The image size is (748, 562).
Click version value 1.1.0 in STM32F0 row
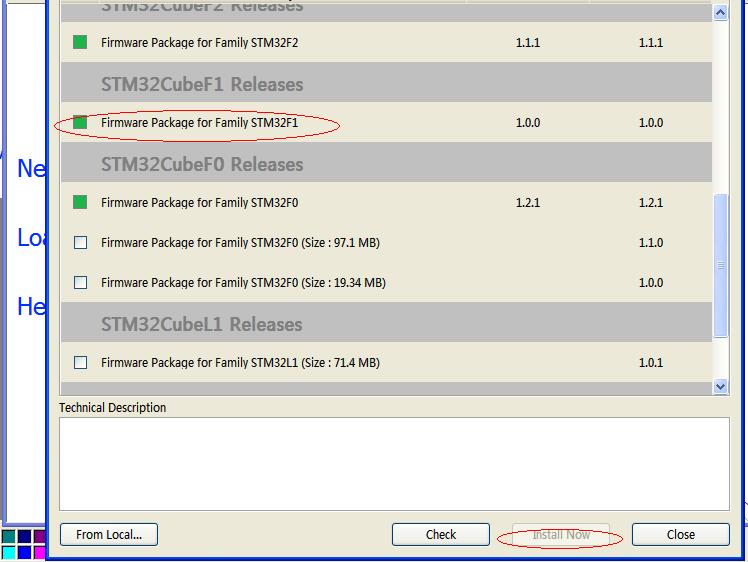click(651, 242)
